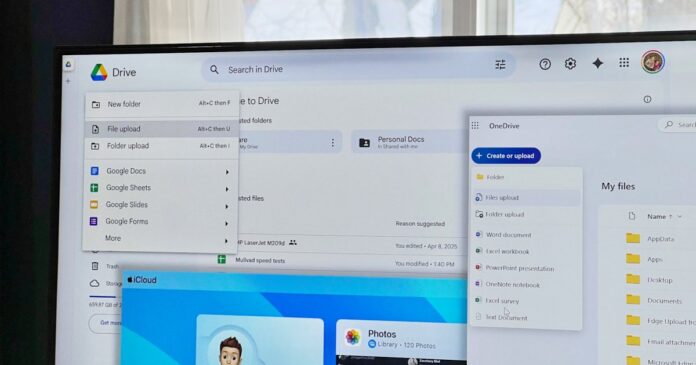The height and width of the screenshot is (365, 696).
Task: Open the Google apps grid
Action: point(624,63)
